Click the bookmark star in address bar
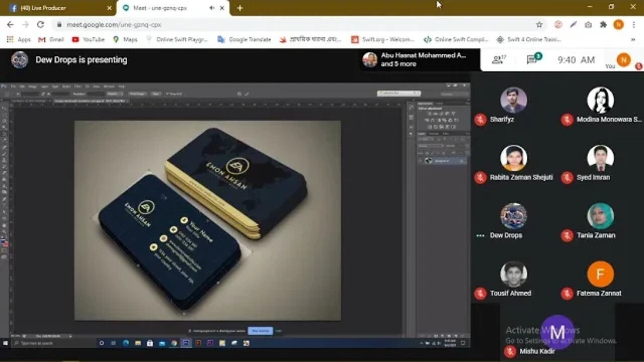Image resolution: width=644 pixels, height=362 pixels. point(539,24)
